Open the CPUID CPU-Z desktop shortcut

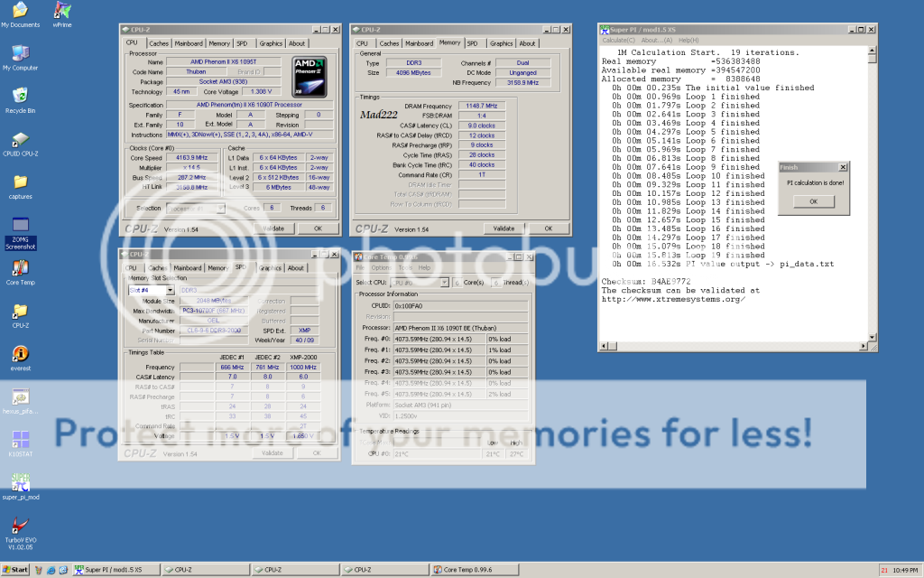[x=20, y=140]
